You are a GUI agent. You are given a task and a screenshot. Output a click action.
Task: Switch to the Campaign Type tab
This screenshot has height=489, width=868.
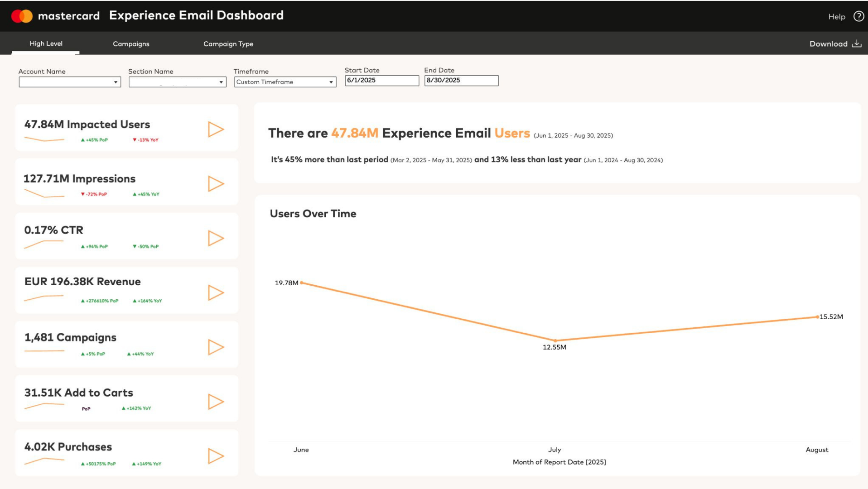click(x=228, y=44)
